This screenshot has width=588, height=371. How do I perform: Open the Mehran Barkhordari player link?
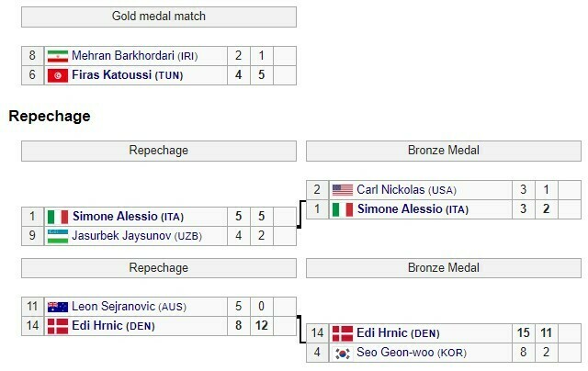122,55
